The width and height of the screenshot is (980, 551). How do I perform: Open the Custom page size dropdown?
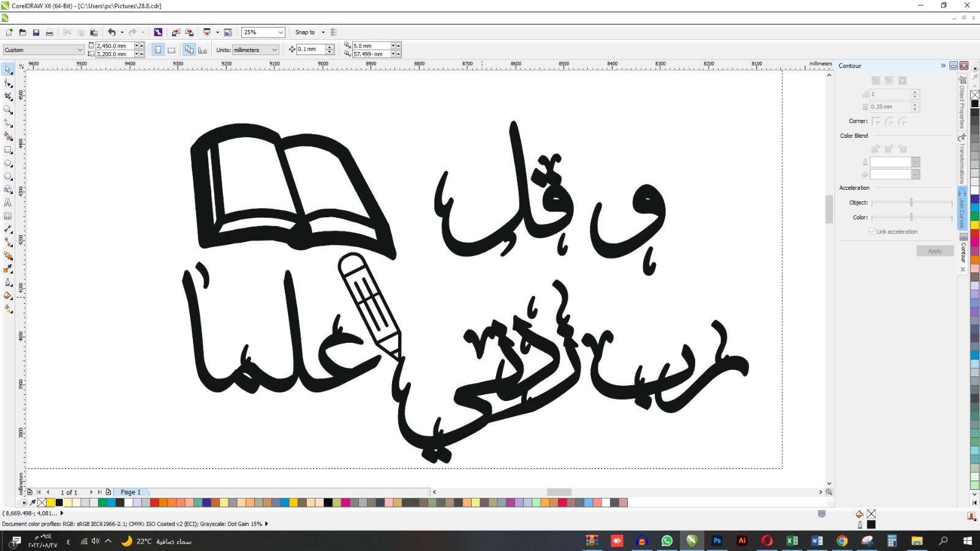pos(80,50)
